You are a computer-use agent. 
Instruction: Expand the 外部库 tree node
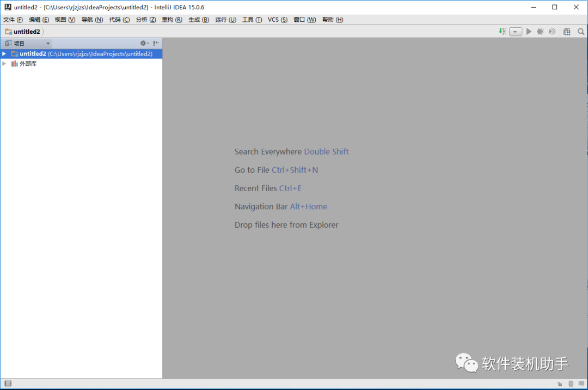[4, 64]
